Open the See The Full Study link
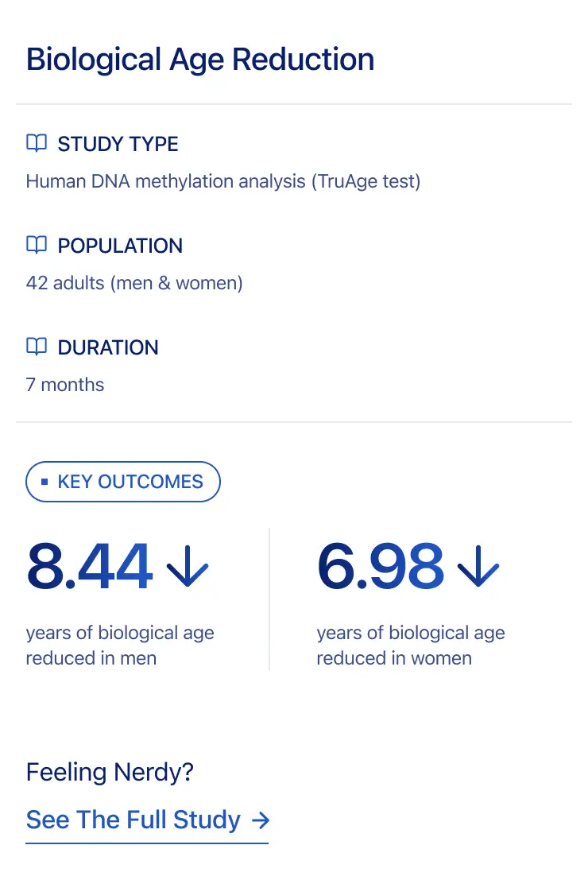The image size is (588, 876). (133, 820)
